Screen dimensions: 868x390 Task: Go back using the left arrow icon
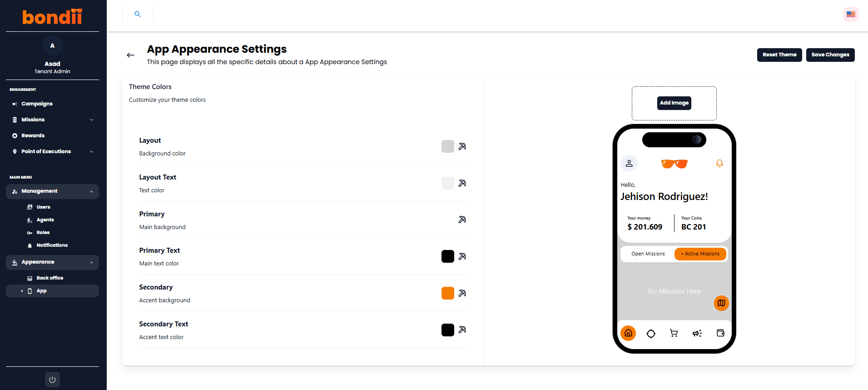[x=130, y=55]
